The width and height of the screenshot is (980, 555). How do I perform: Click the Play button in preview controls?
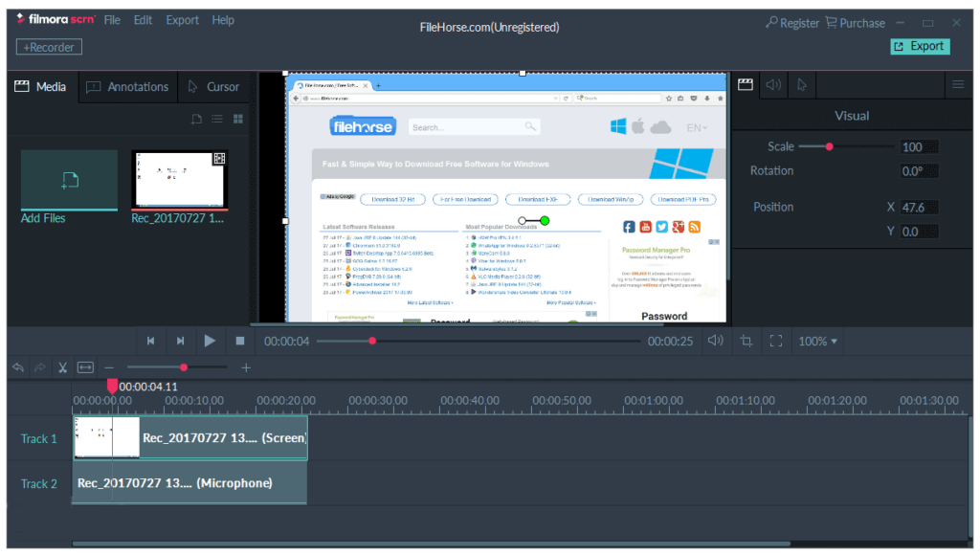coord(210,341)
